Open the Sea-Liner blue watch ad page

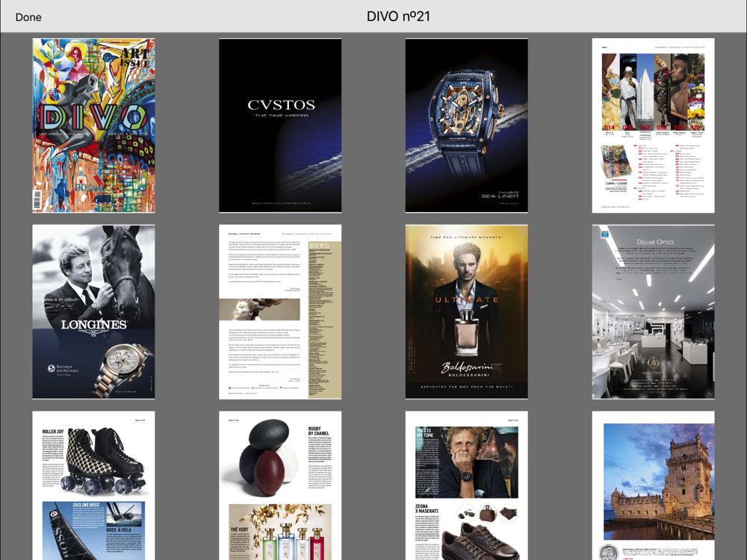pyautogui.click(x=466, y=125)
